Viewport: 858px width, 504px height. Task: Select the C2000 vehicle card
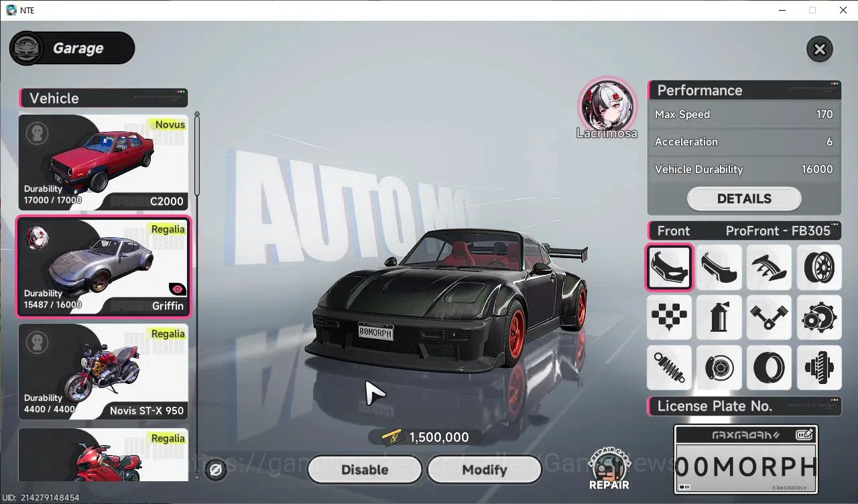click(x=103, y=162)
